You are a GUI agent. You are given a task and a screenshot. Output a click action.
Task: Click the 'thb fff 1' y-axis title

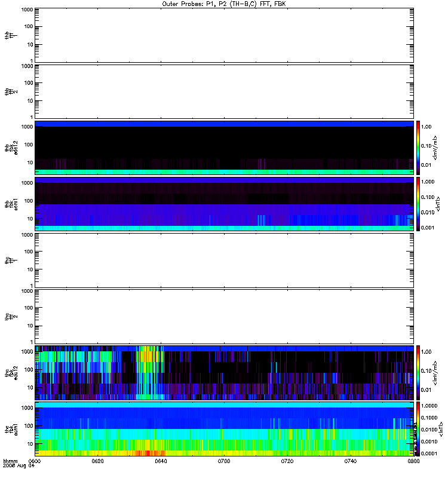coord(11,35)
